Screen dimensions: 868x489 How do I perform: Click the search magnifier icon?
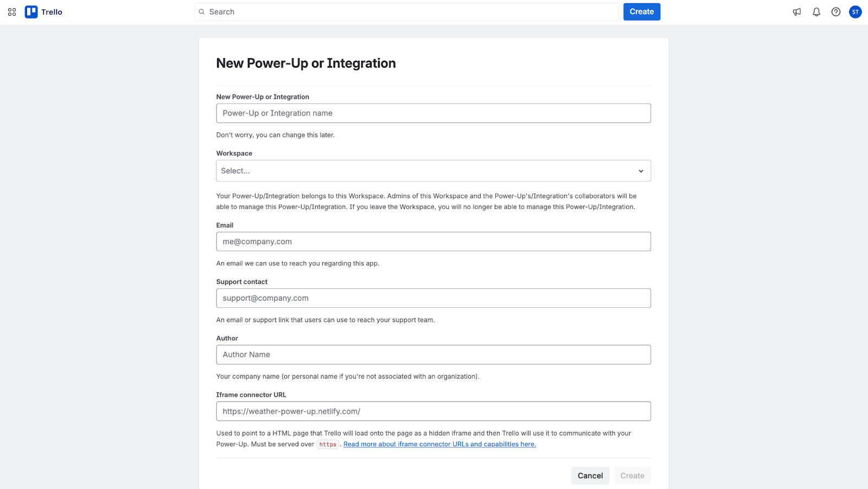click(x=202, y=12)
